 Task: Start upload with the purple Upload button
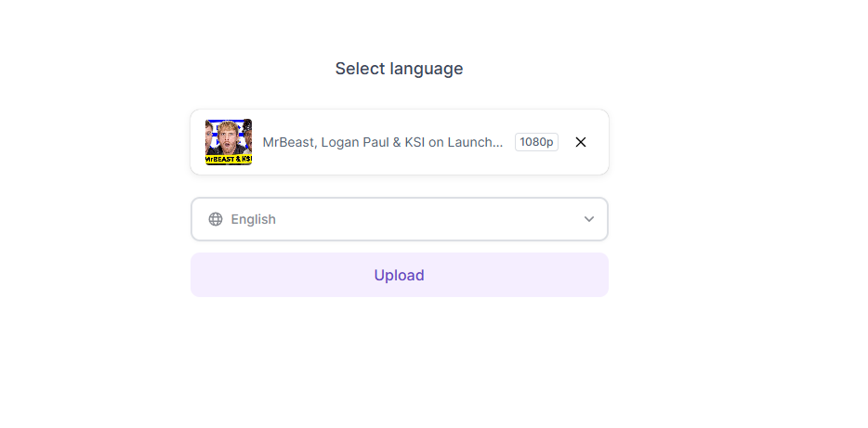[400, 275]
